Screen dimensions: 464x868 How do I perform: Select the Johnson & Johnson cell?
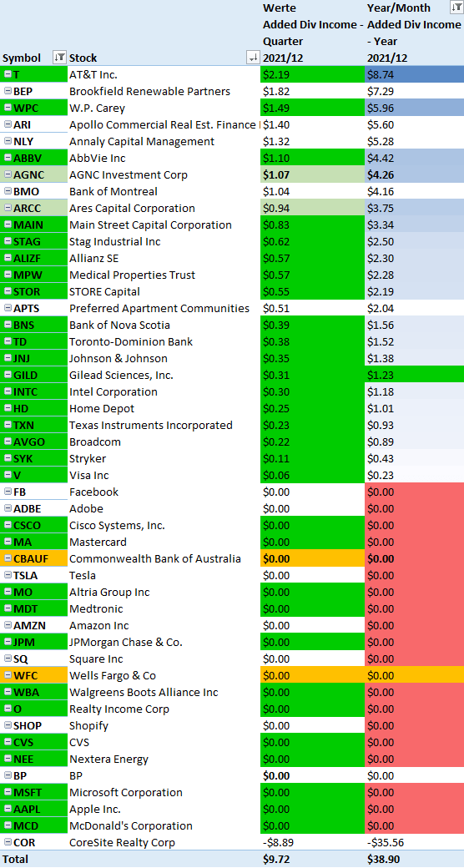(164, 358)
